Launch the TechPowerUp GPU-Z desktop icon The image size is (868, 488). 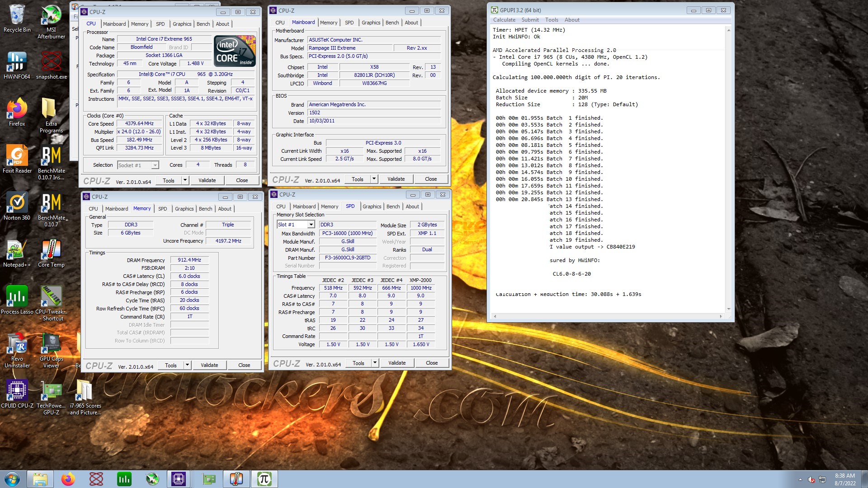51,398
